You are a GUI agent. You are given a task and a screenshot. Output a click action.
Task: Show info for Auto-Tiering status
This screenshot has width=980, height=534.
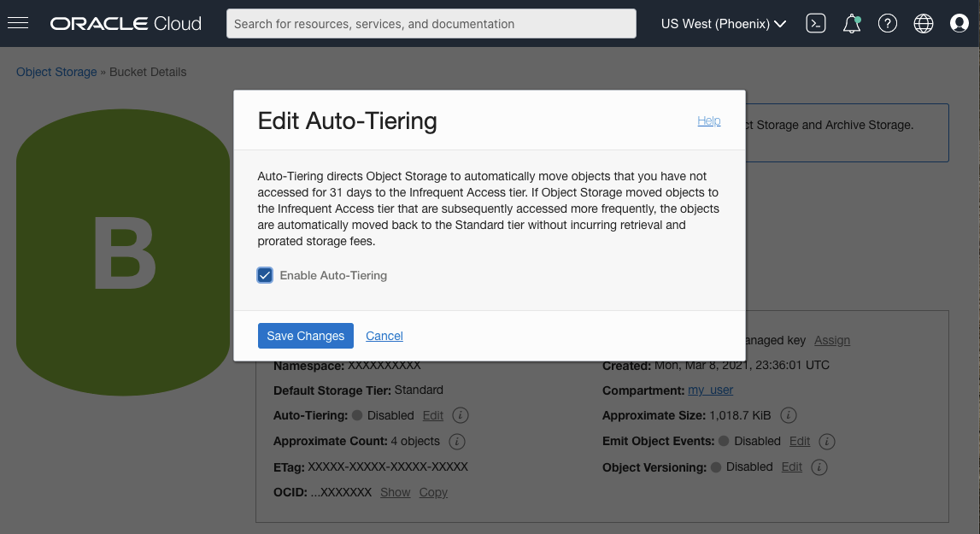[x=460, y=415]
